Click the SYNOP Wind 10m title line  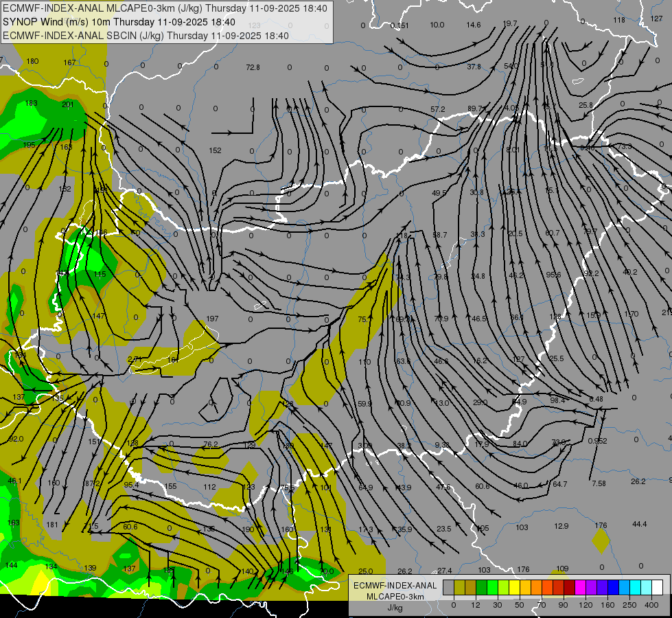pyautogui.click(x=119, y=22)
